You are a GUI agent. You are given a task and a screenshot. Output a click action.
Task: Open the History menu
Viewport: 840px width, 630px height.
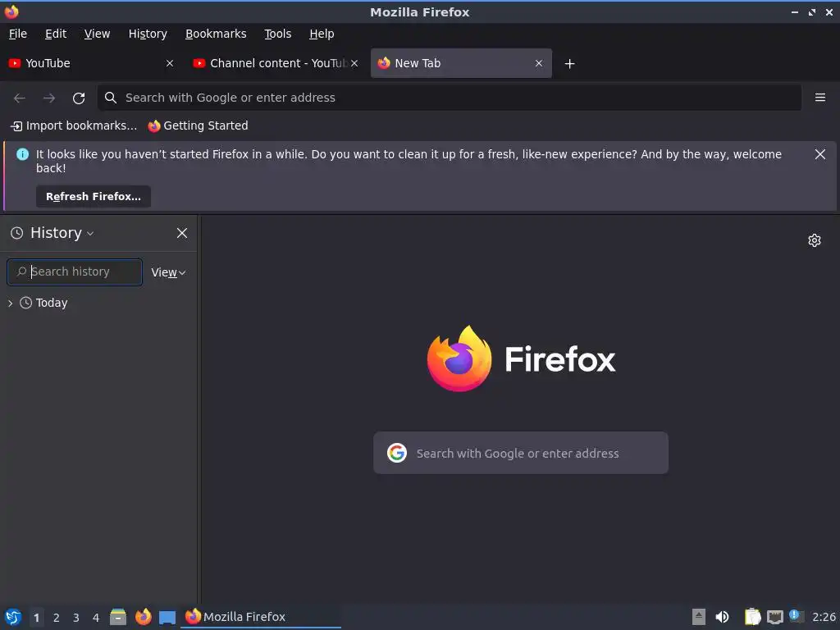(x=148, y=34)
